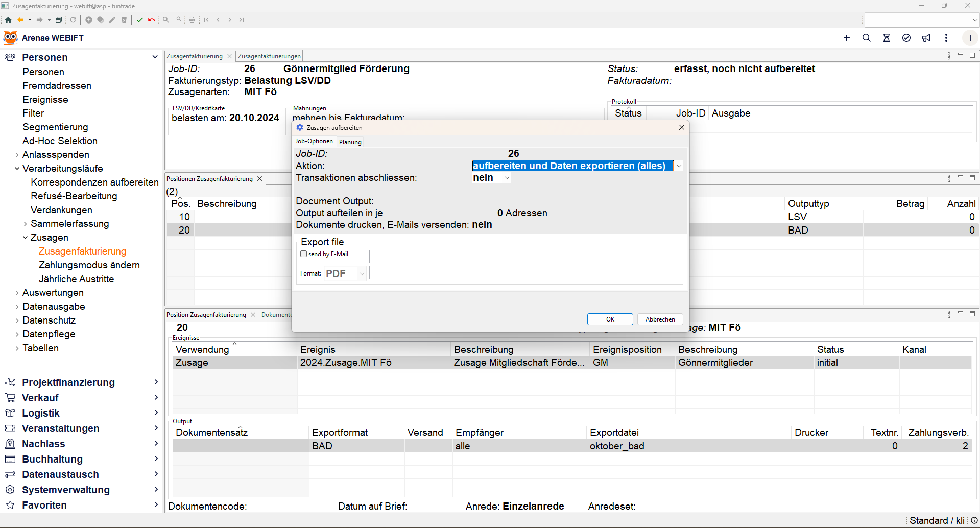This screenshot has width=980, height=528.
Task: Enable the send by E-Mail checkbox
Action: 304,254
